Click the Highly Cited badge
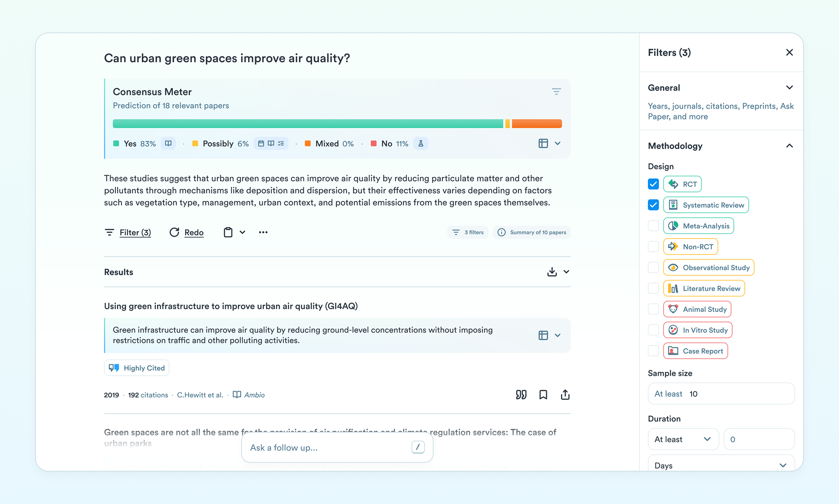 (x=137, y=368)
